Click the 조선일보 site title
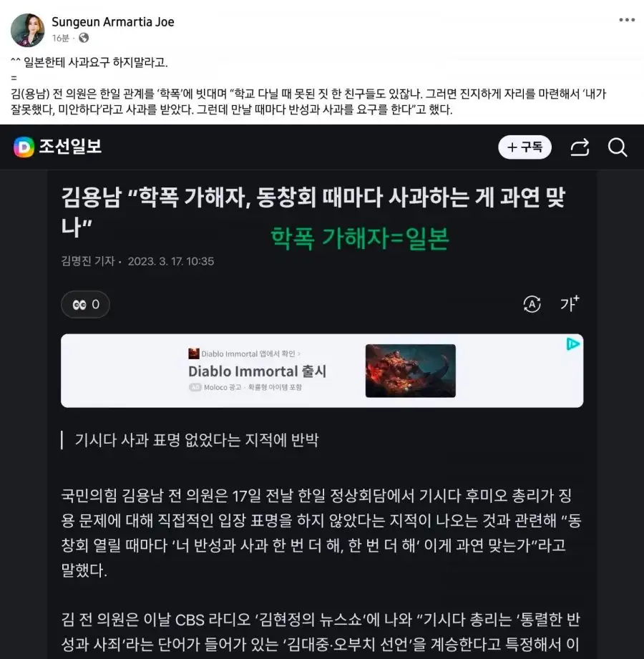 (70, 147)
